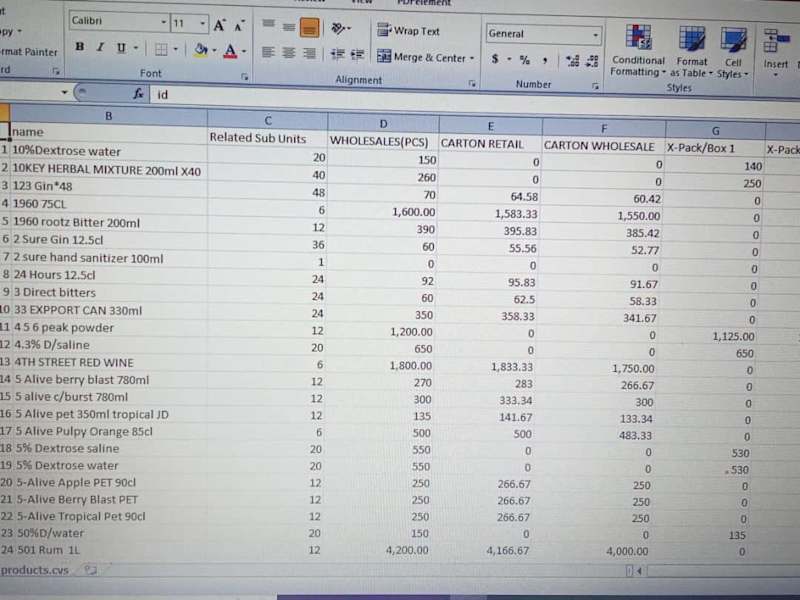Apply fill color with paint bucket icon
This screenshot has width=800, height=600.
pos(201,50)
